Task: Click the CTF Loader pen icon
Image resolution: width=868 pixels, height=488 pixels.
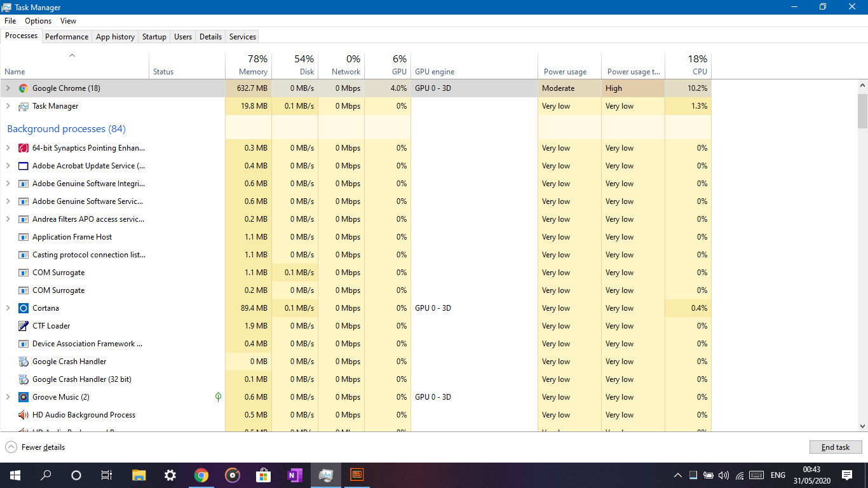Action: point(24,326)
